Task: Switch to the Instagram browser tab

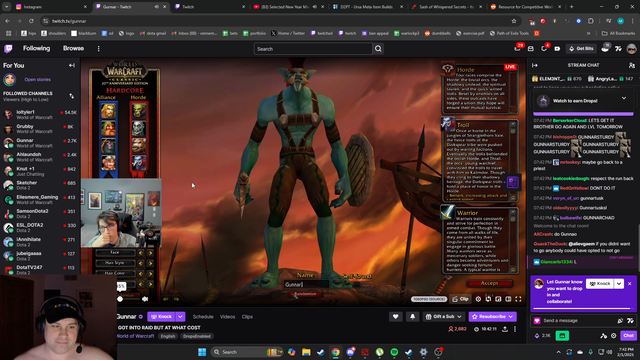Action: tap(51, 7)
